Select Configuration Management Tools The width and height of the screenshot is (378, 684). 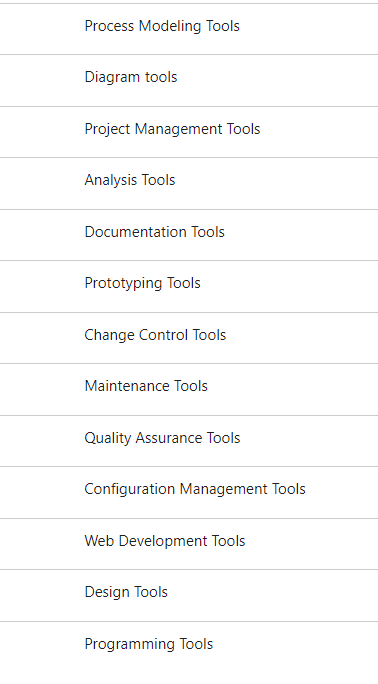189,492
